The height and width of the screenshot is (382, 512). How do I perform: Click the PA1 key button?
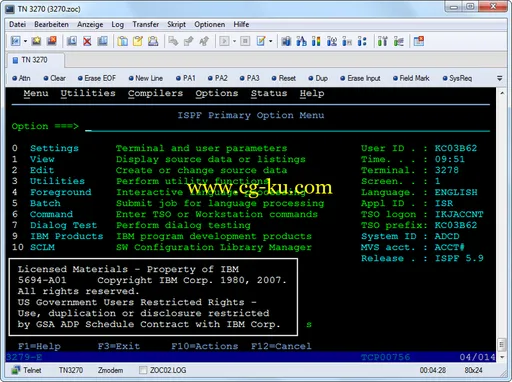click(186, 78)
